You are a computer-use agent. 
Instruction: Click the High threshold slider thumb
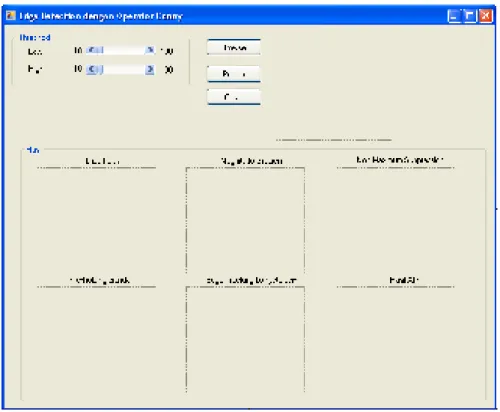pos(100,69)
